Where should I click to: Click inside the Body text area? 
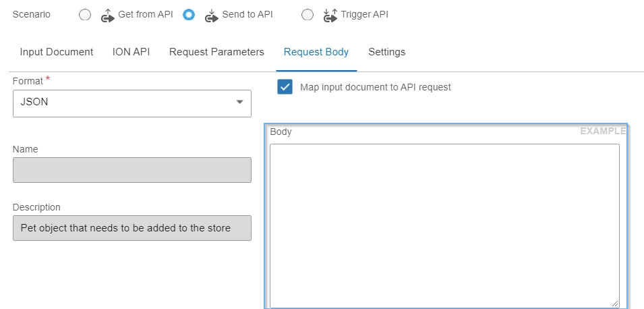pos(444,225)
